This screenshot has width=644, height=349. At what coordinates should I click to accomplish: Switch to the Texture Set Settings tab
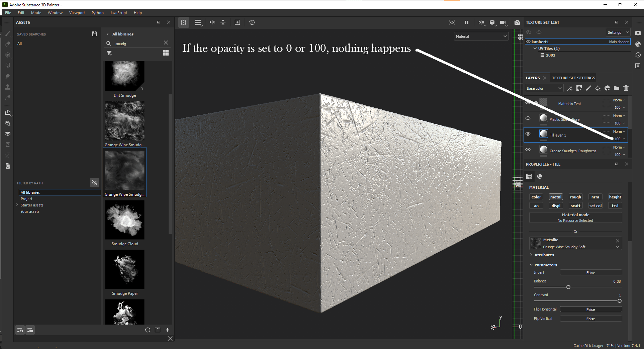tap(573, 78)
